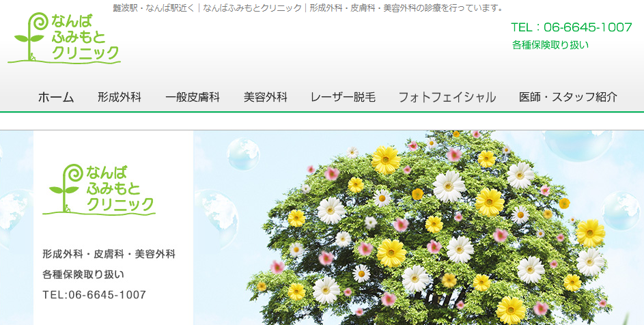
Task: Click 形成外科・皮膚科・美容外科 in the hero panel
Action: coord(109,254)
